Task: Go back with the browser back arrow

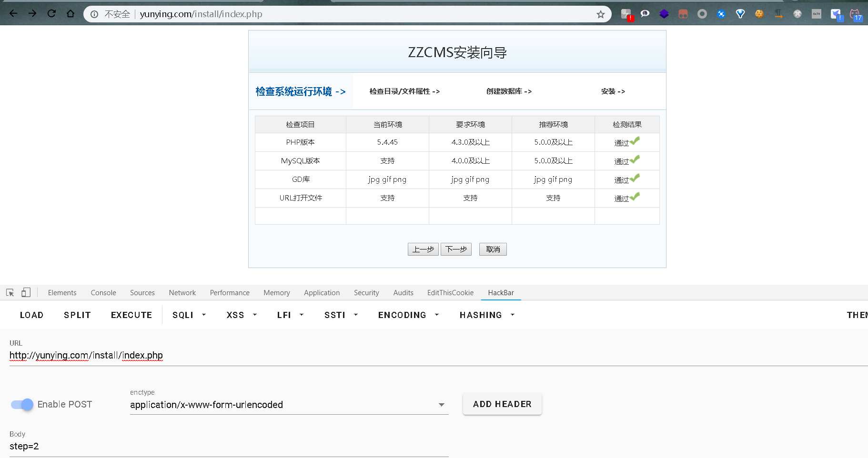Action: (13, 14)
